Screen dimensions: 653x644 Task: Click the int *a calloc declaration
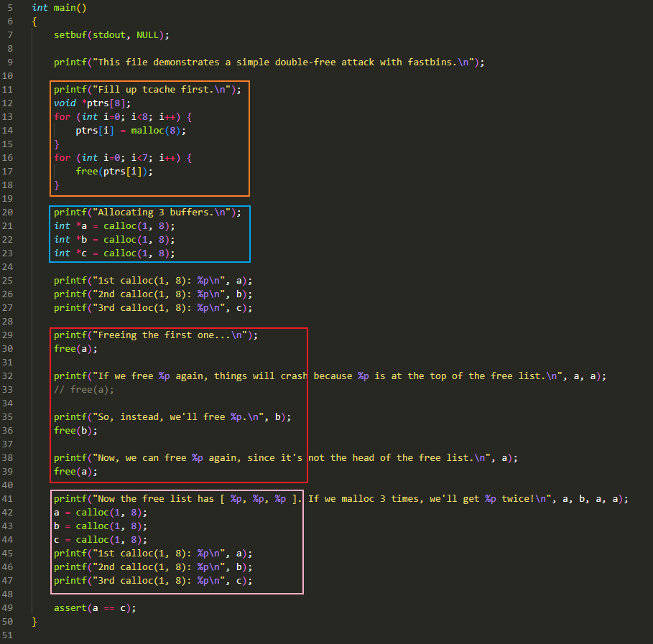(114, 226)
